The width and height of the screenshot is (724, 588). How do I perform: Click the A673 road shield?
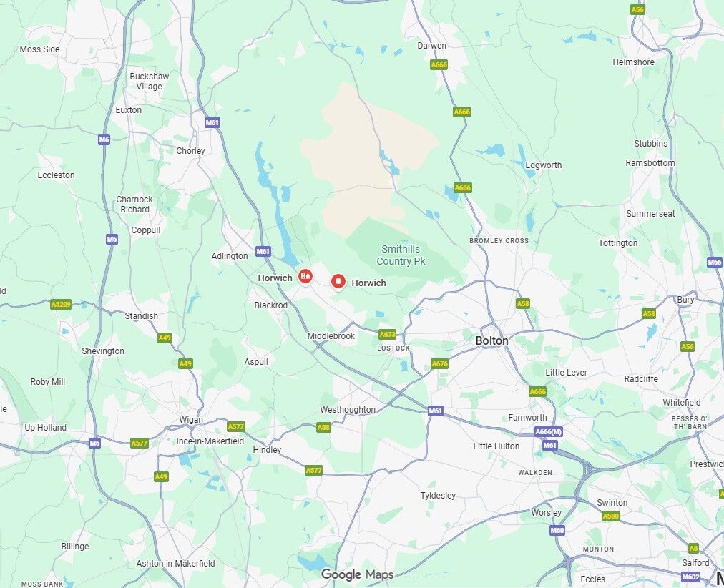click(x=387, y=334)
